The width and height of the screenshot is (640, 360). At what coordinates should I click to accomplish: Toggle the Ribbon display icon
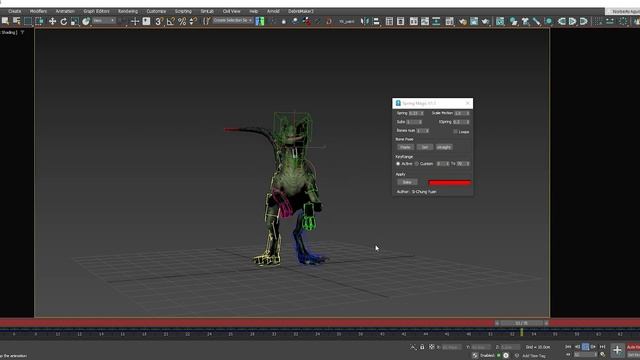pyautogui.click(x=413, y=21)
